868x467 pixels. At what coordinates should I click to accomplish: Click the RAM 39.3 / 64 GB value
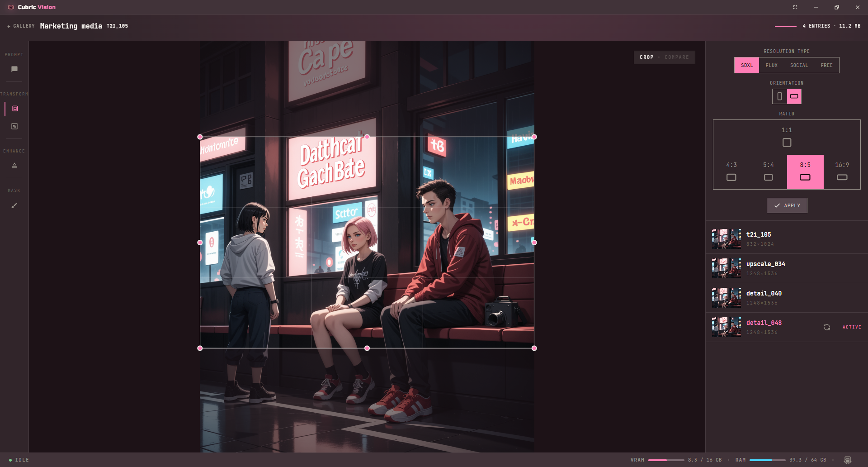[808, 460]
